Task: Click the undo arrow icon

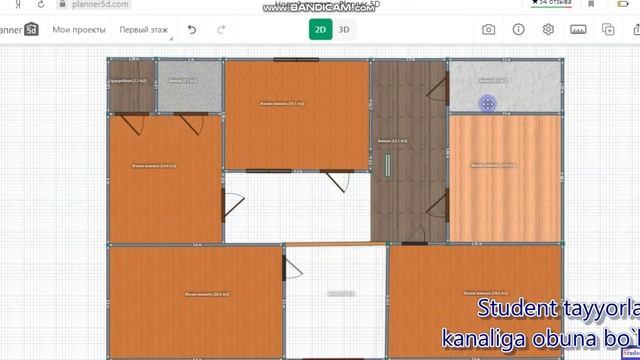Action: [x=192, y=30]
